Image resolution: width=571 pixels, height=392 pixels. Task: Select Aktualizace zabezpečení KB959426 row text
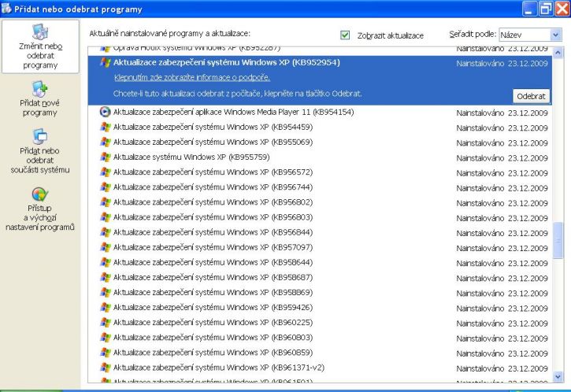[213, 307]
